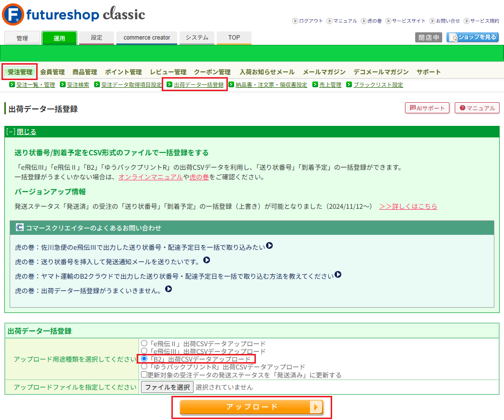Go to 出荷データ一括登録 submenu link

click(x=198, y=85)
